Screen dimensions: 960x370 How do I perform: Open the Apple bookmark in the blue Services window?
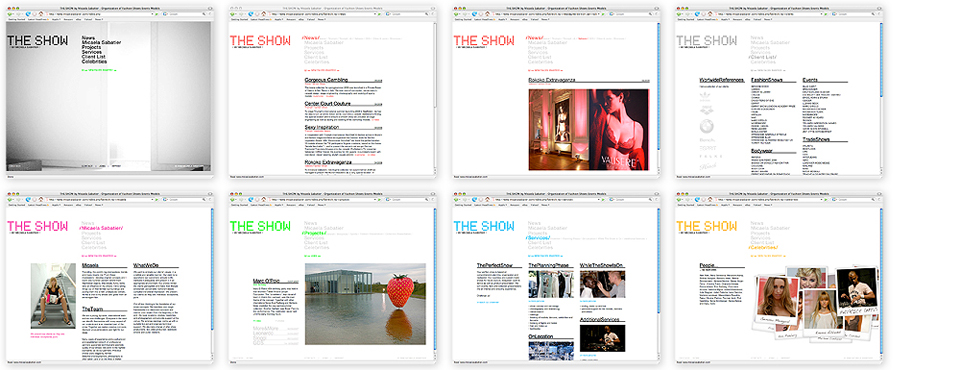click(x=503, y=205)
